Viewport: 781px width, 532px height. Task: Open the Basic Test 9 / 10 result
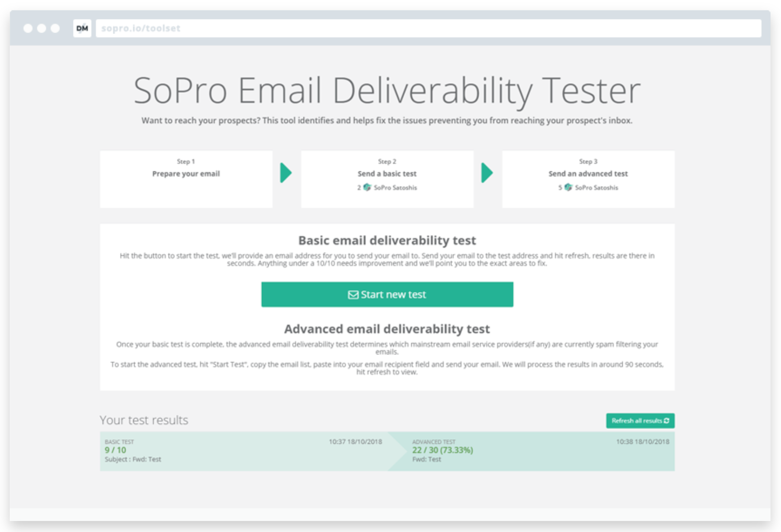(244, 451)
